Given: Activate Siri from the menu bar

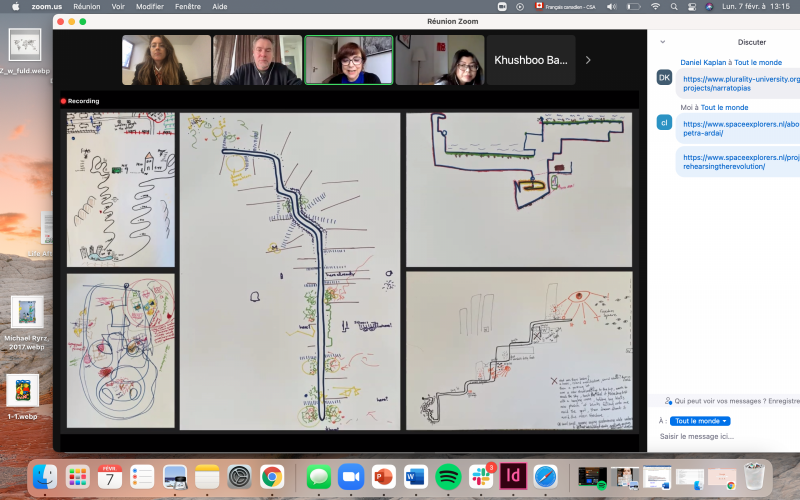Looking at the screenshot, I should pyautogui.click(x=709, y=7).
